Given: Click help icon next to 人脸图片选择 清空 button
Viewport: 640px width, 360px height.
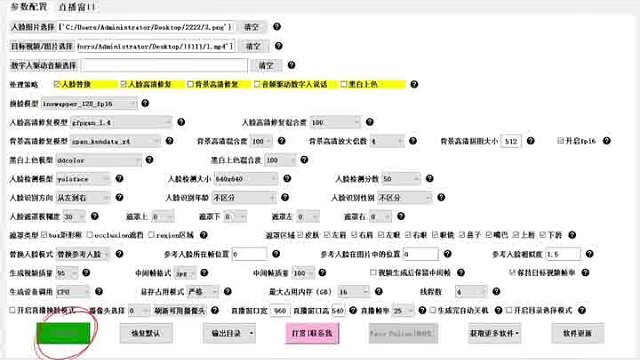Looking at the screenshot, I should [277, 27].
